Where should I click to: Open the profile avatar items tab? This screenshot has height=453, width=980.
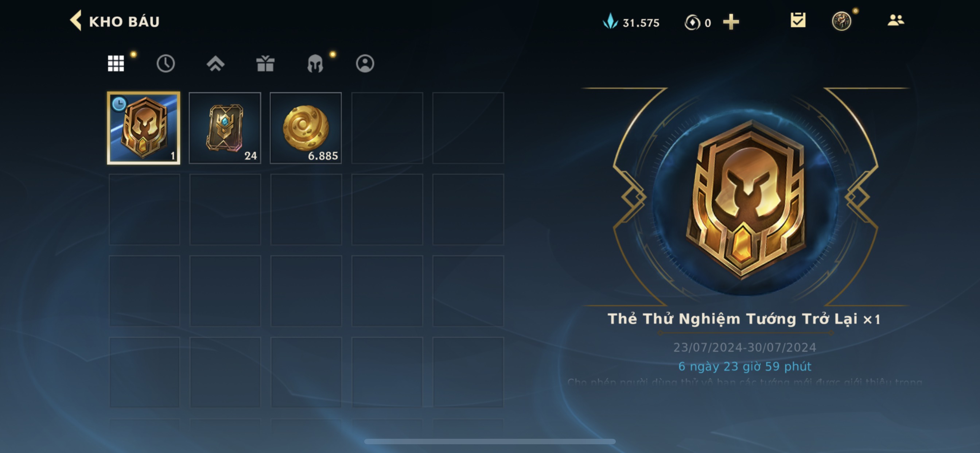coord(365,63)
